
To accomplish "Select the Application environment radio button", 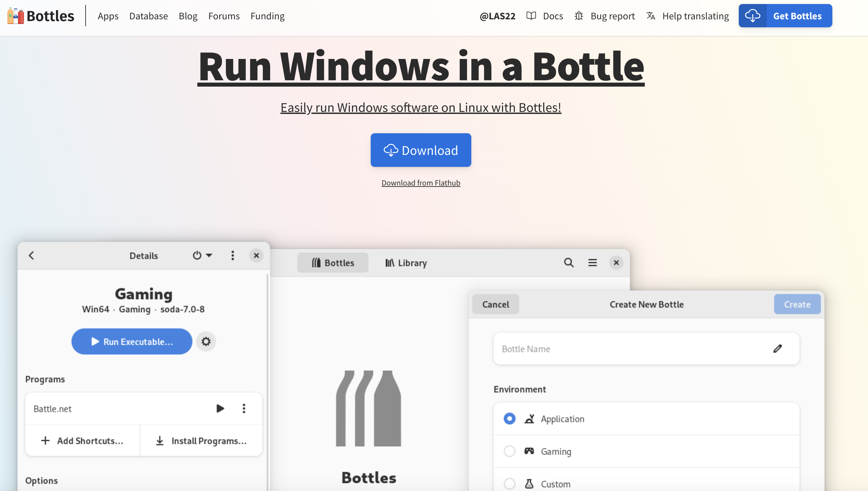I will [x=509, y=419].
